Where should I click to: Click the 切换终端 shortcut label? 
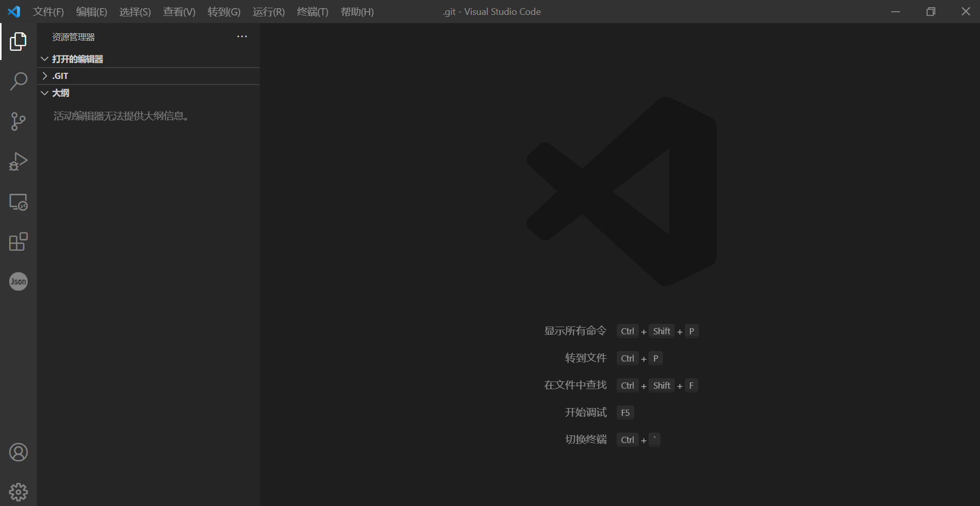586,440
